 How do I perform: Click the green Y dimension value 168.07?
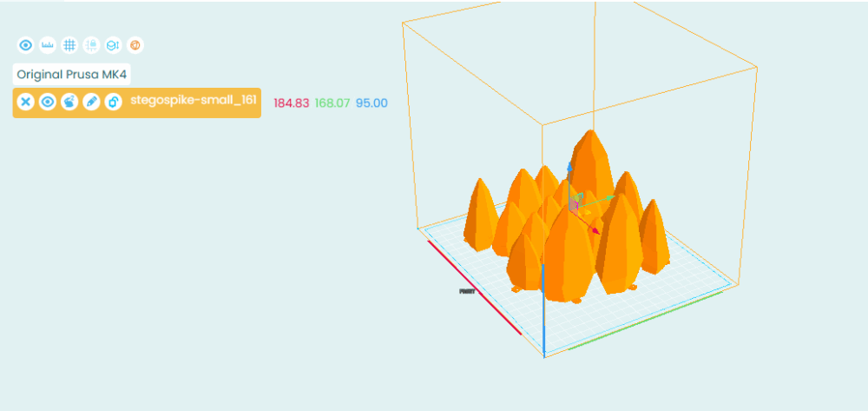click(332, 103)
